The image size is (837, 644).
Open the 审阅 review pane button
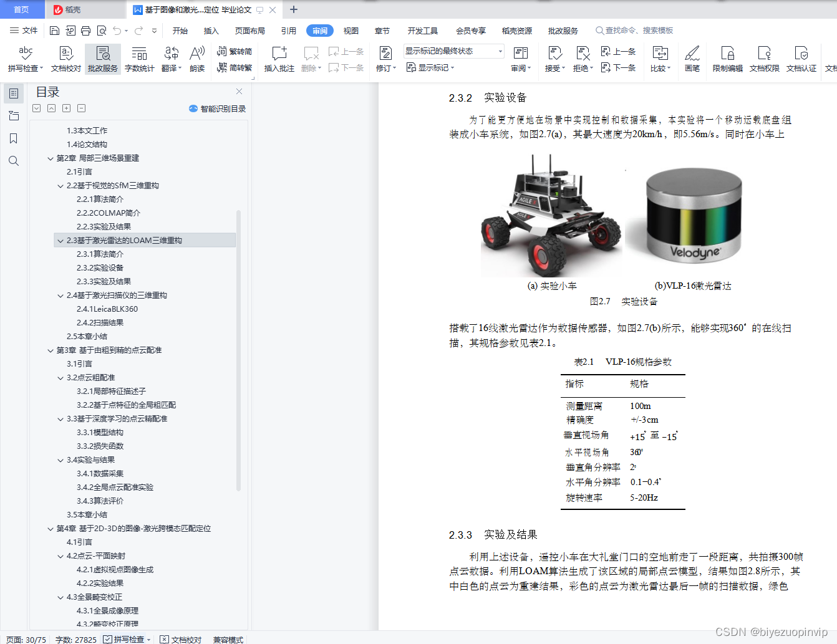pyautogui.click(x=521, y=60)
